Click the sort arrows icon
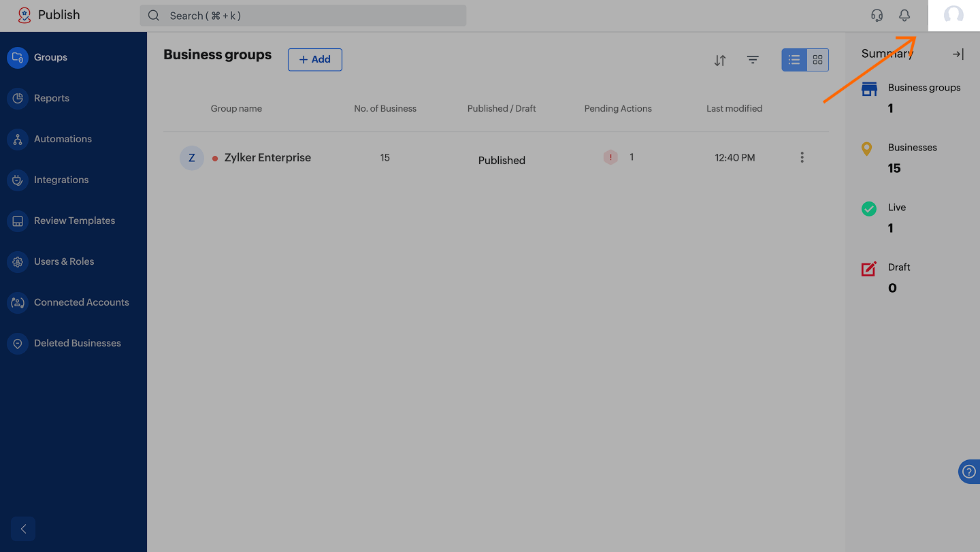 click(720, 61)
